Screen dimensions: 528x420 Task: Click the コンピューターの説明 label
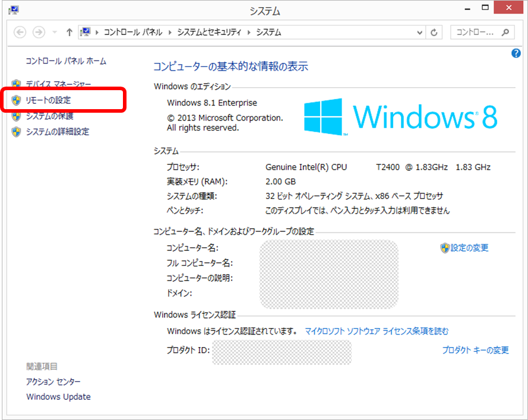[200, 278]
